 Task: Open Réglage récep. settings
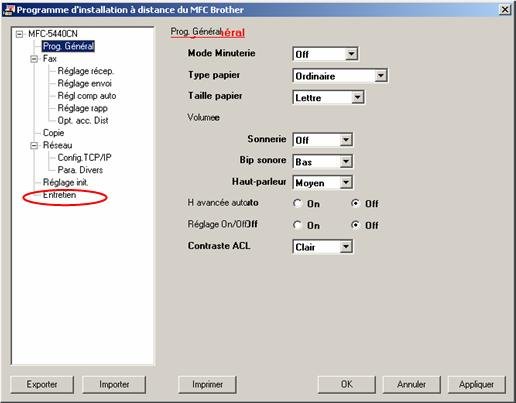[x=85, y=71]
